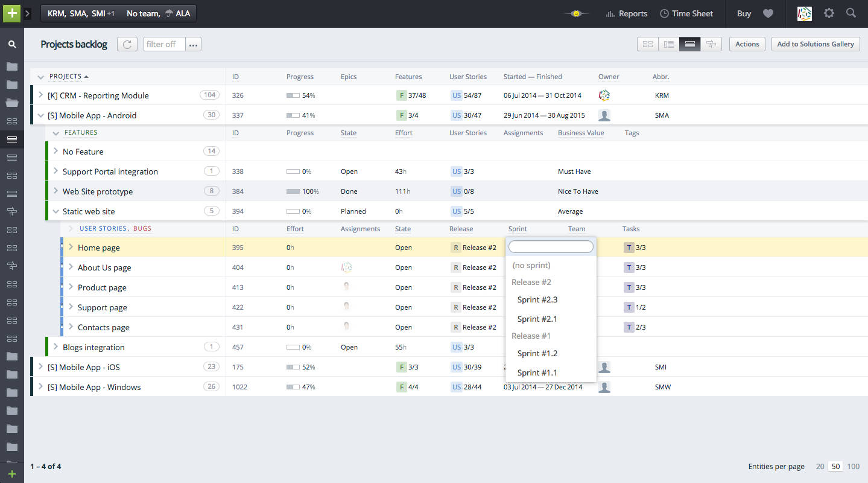Click the sprint search input field
This screenshot has width=868, height=483.
click(550, 246)
